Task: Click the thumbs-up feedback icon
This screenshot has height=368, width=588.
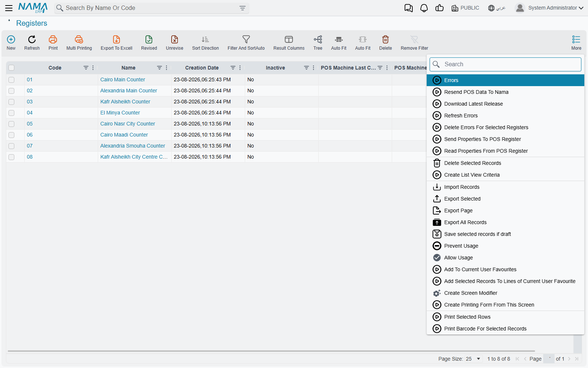Action: click(x=440, y=8)
